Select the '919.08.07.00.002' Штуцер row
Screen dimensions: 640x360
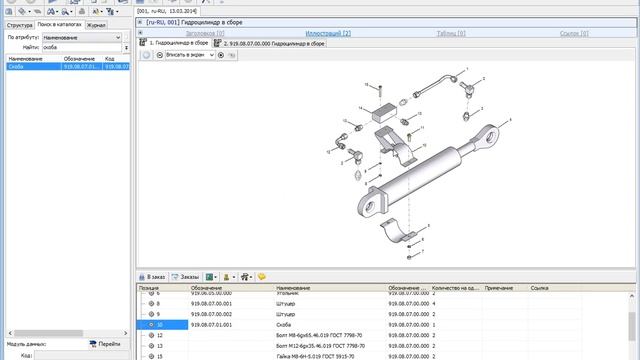point(359,314)
